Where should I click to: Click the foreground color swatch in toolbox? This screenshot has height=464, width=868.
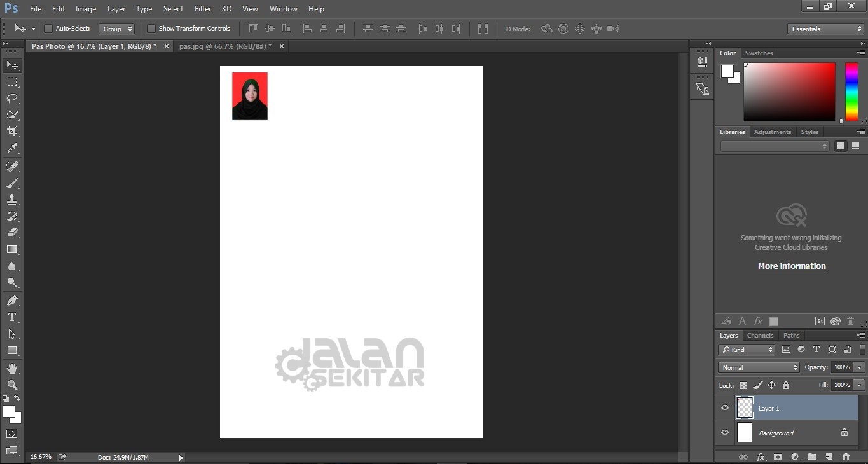click(x=9, y=411)
